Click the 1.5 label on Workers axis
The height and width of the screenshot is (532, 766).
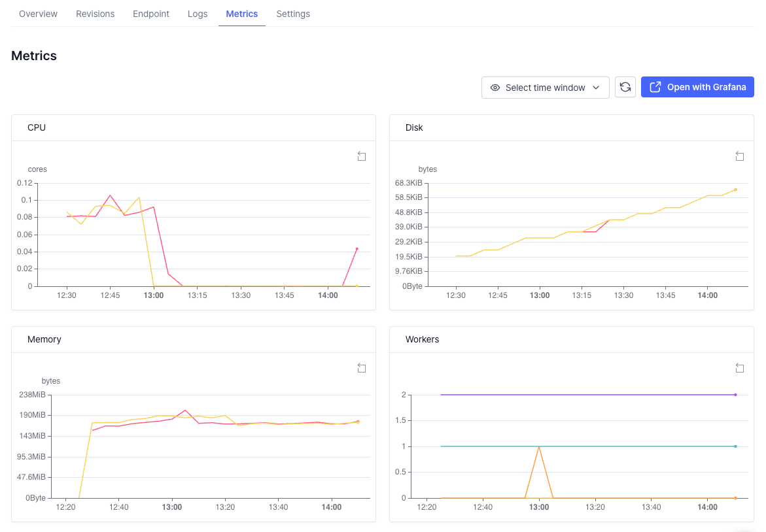[x=400, y=420]
